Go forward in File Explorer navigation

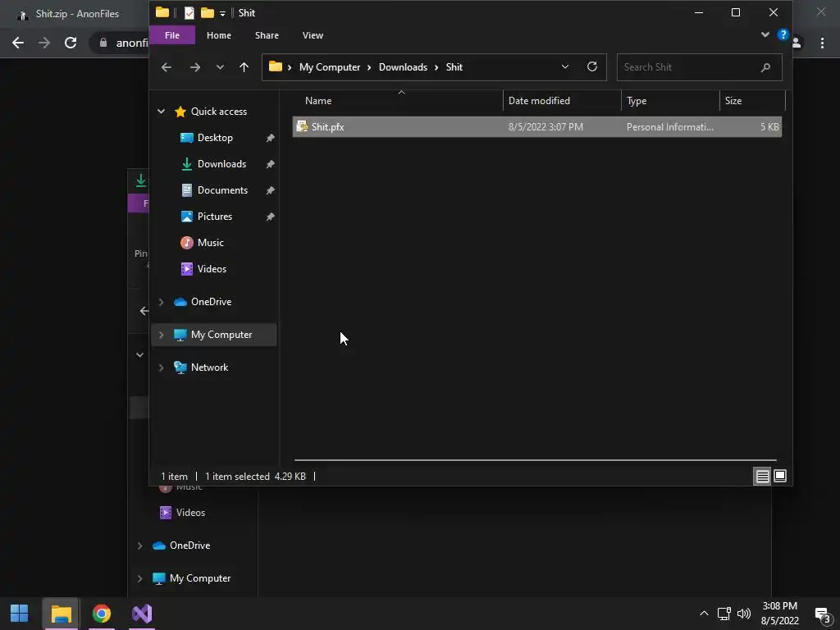pyautogui.click(x=195, y=67)
